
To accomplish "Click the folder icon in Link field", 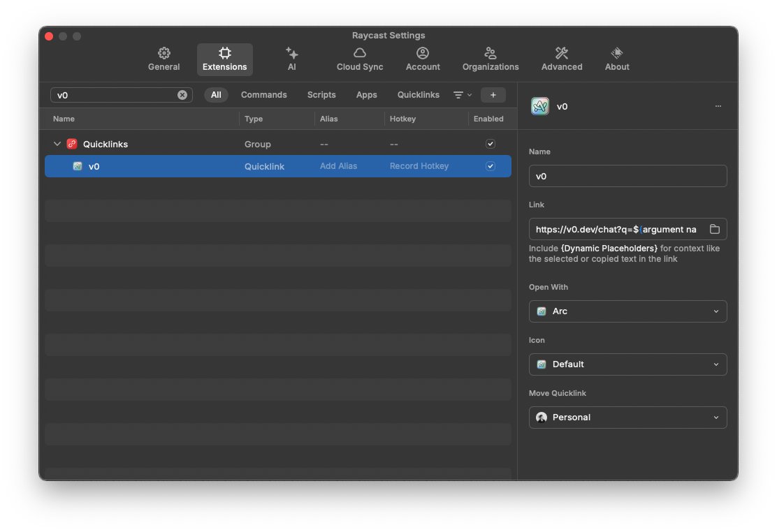I will 715,229.
